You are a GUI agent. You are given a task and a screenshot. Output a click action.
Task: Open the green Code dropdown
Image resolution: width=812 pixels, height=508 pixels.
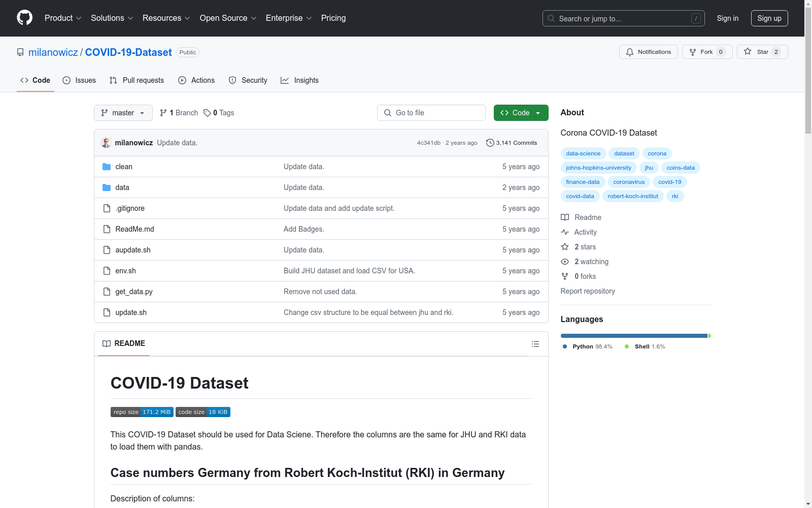coord(521,113)
